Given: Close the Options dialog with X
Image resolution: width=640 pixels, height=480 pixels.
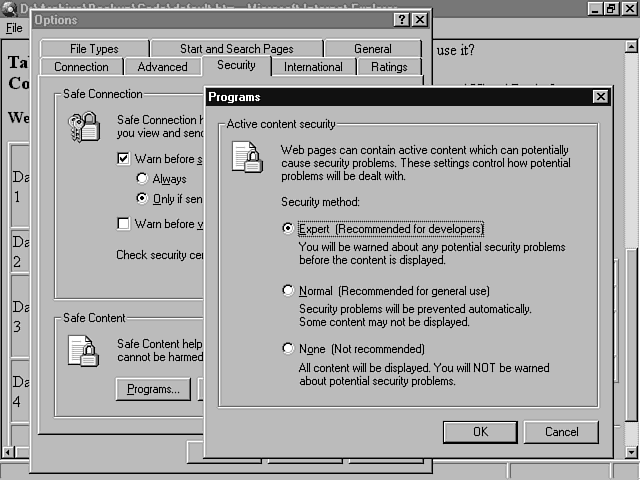Looking at the screenshot, I should 420,20.
